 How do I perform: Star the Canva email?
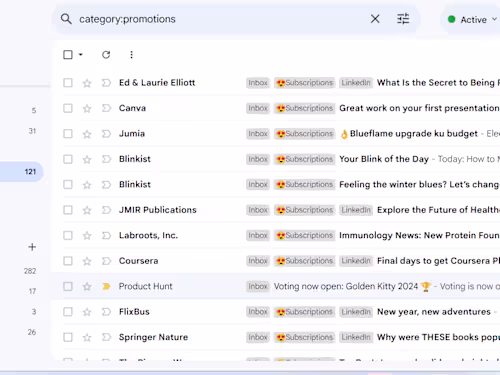(87, 108)
